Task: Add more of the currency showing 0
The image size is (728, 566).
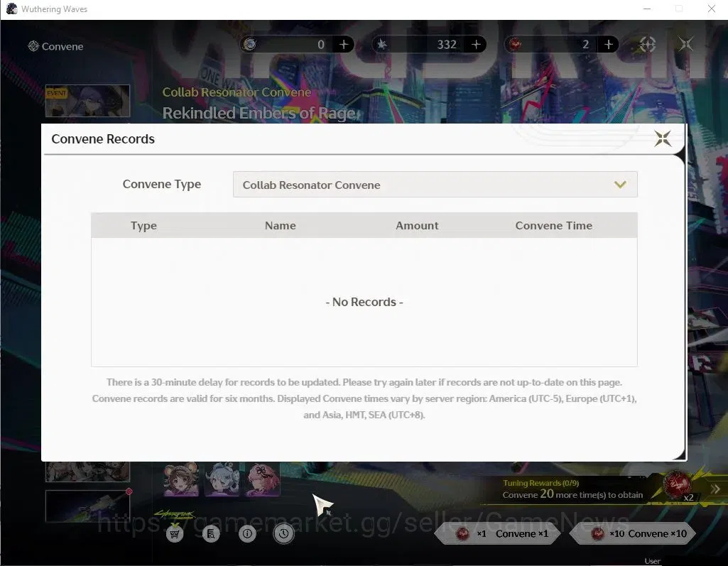Action: tap(344, 45)
